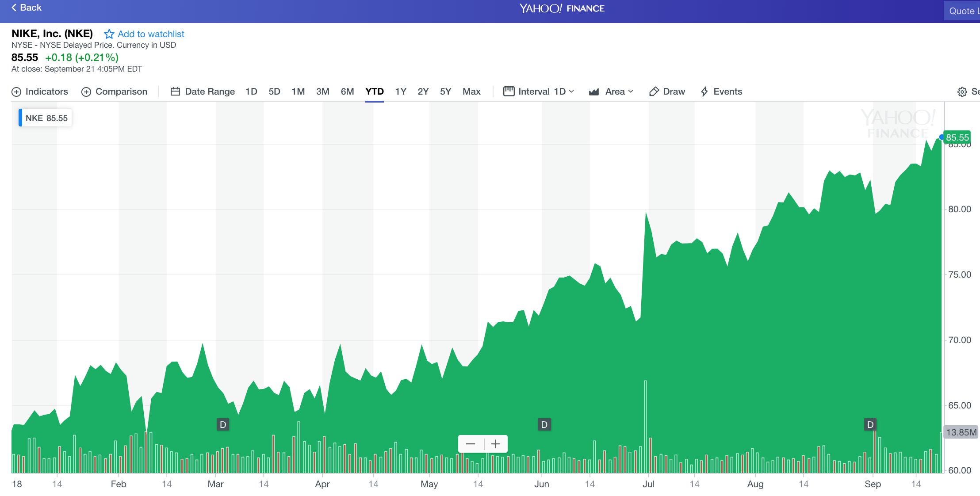Click the Draw label
980x496 pixels.
pyautogui.click(x=674, y=92)
